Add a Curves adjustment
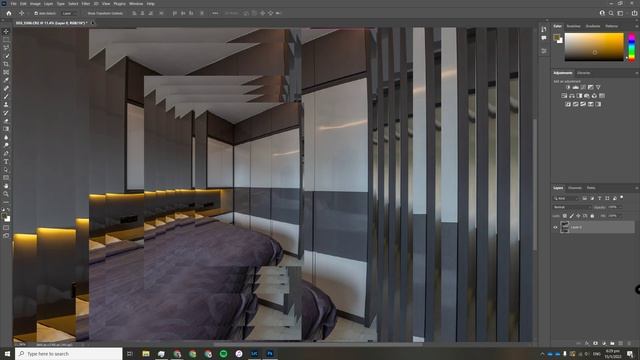The width and height of the screenshot is (640, 360). 583,87
